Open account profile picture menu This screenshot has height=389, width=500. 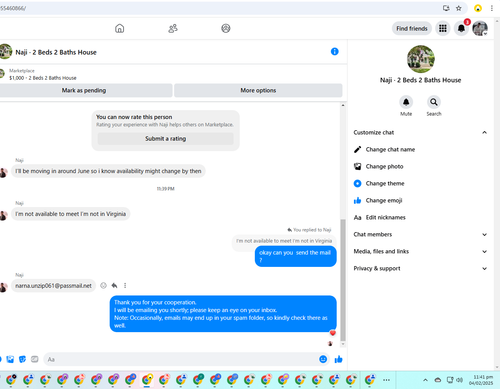click(x=480, y=29)
